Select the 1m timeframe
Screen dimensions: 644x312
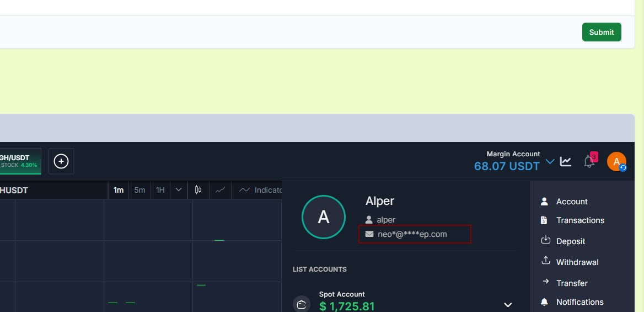[x=119, y=190]
